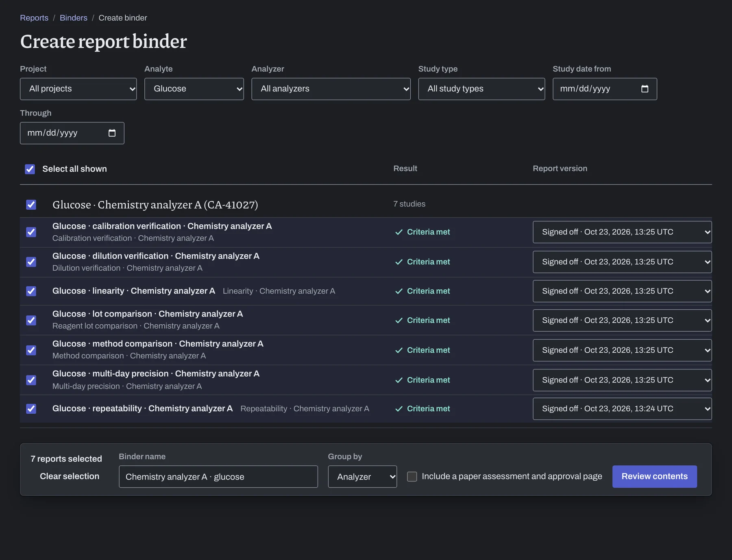Focus the Study date from field
732x560 pixels.
[605, 89]
